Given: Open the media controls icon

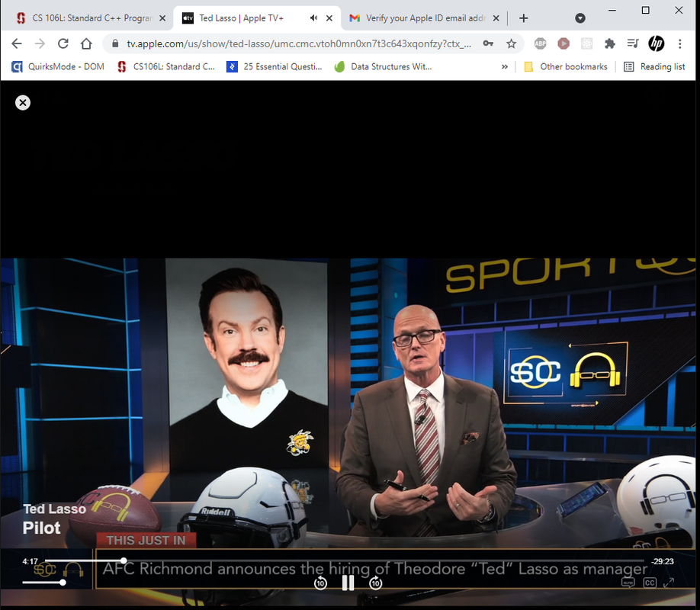Looking at the screenshot, I should point(633,43).
